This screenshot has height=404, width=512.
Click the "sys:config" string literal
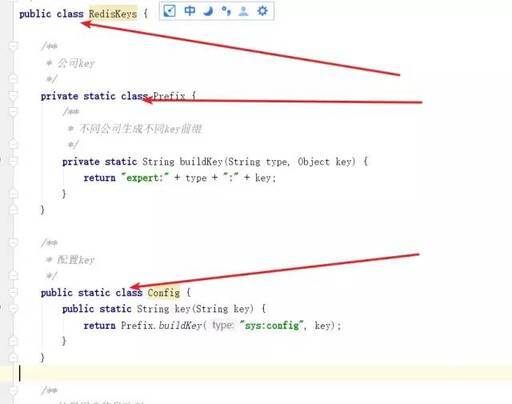pyautogui.click(x=272, y=325)
